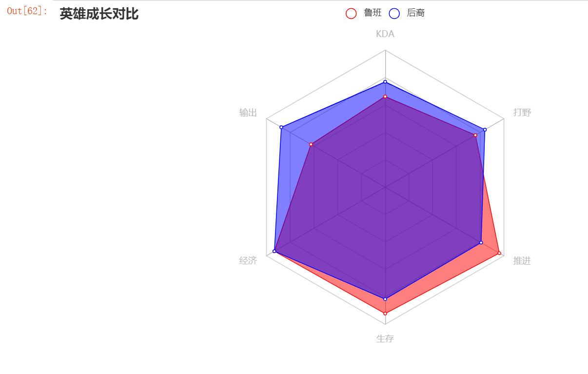Click the 鲁班 legend label text
This screenshot has width=588, height=374.
pos(373,13)
